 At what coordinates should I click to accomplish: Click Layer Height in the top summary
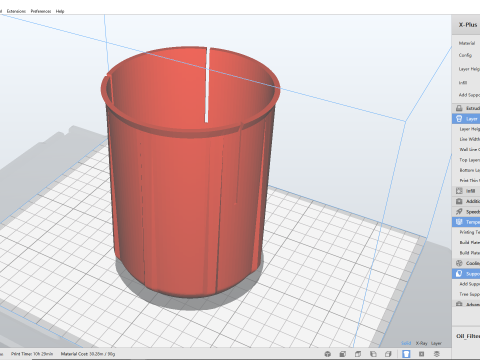point(469,69)
